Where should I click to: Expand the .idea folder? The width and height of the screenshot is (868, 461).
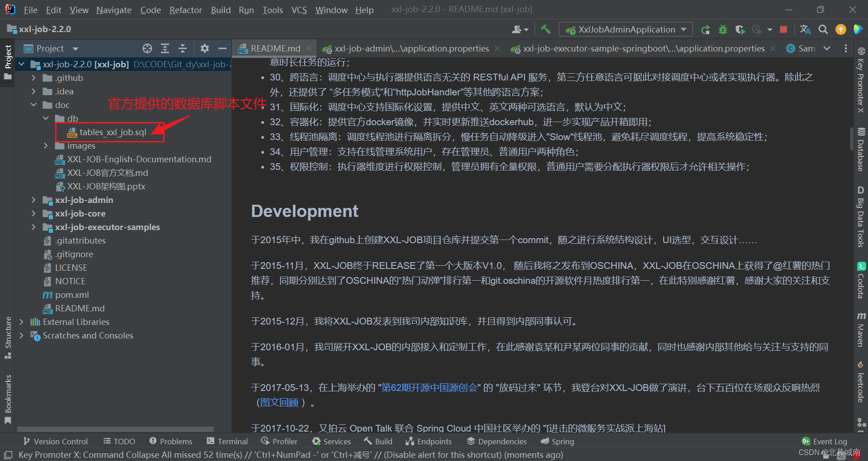pyautogui.click(x=33, y=91)
